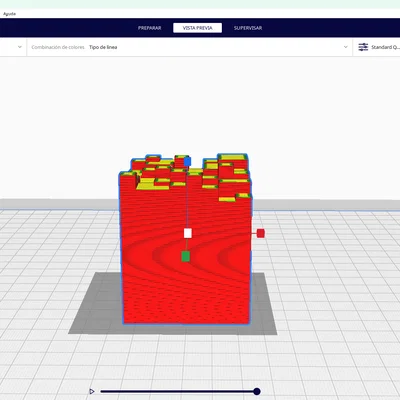Open the Ayuda menu
Image resolution: width=400 pixels, height=400 pixels.
[9, 14]
